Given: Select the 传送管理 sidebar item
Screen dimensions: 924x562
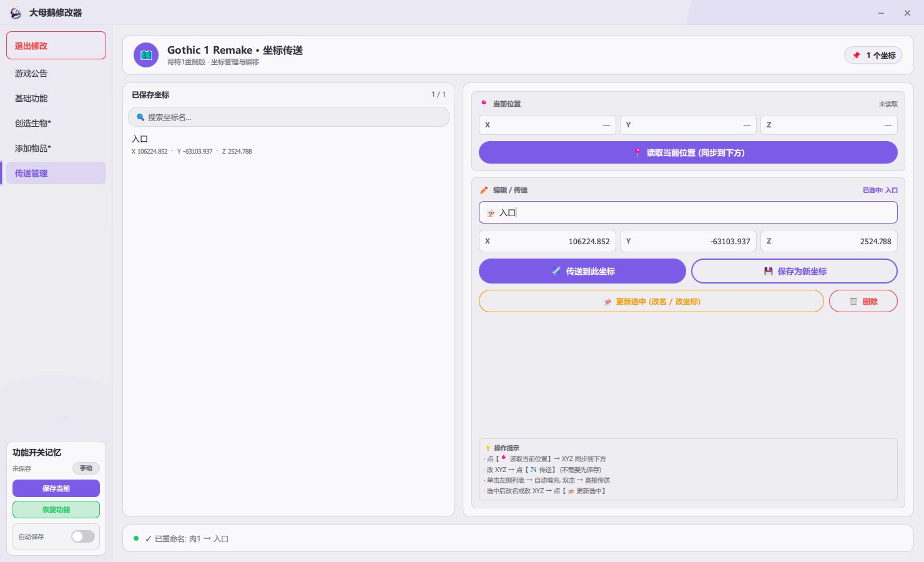Looking at the screenshot, I should [x=56, y=173].
